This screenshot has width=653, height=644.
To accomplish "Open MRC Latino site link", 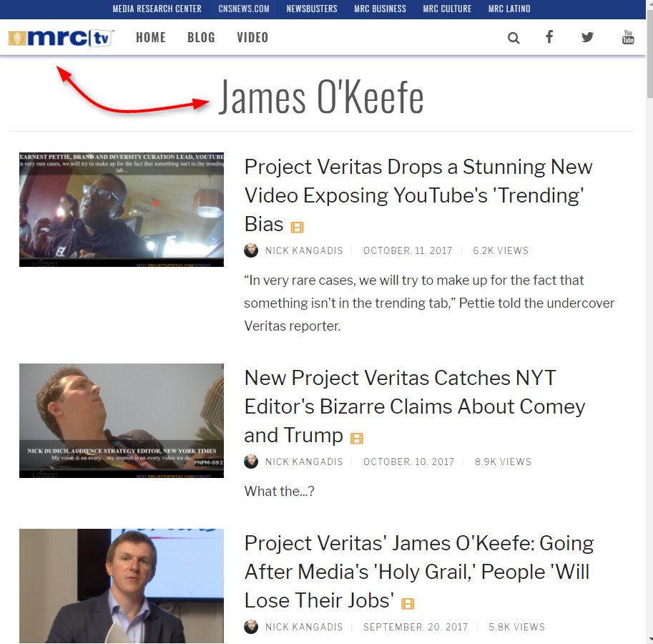I will [x=509, y=9].
